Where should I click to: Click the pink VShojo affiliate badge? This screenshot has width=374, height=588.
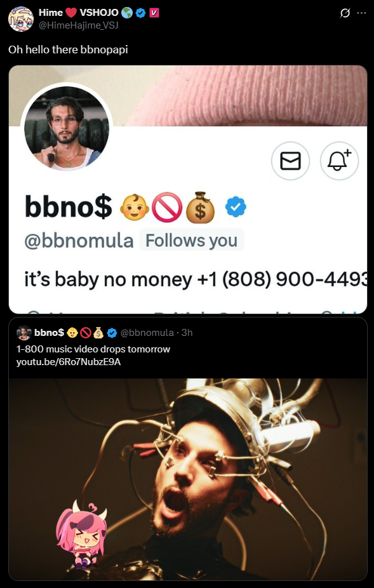154,13
